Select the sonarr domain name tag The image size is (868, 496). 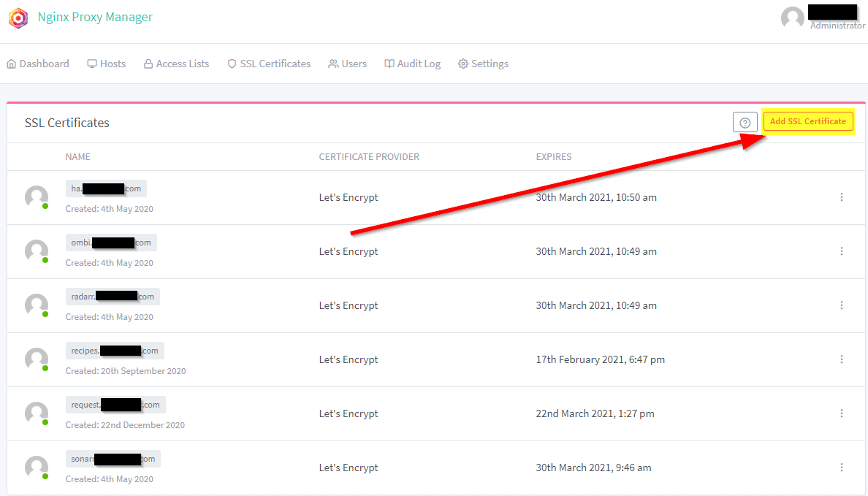pos(113,459)
